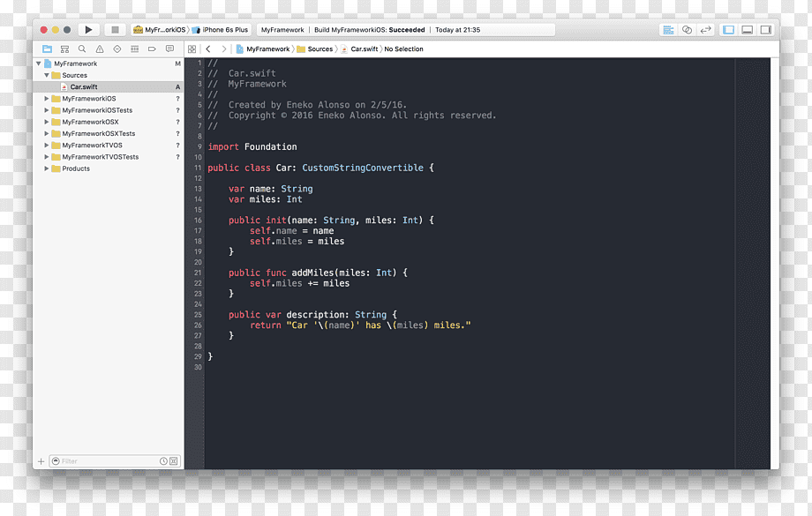Toggle the Navigator panel visibility

(x=729, y=30)
